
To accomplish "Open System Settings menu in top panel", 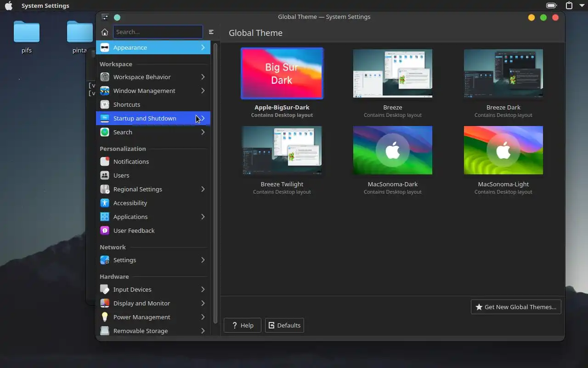I will tap(45, 6).
